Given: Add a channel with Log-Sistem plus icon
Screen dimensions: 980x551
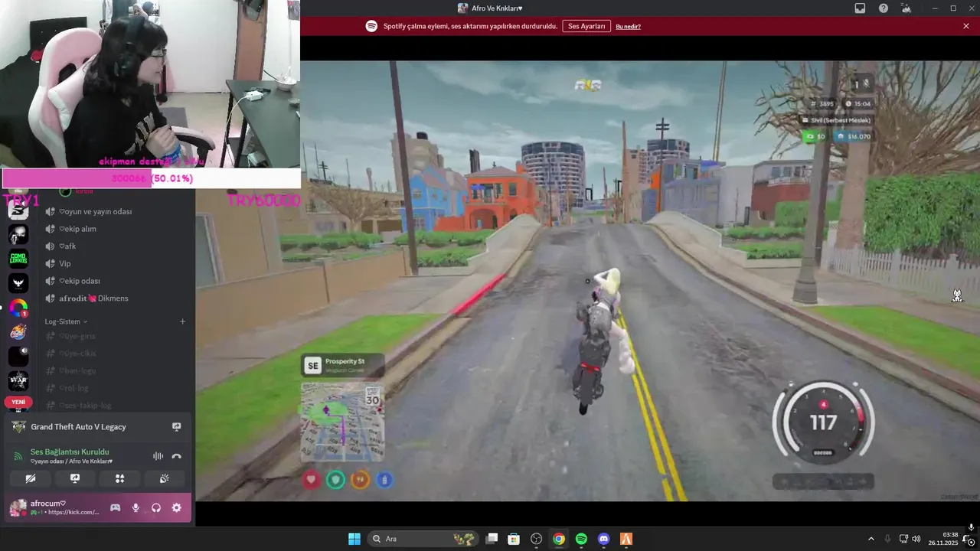Looking at the screenshot, I should coord(182,321).
